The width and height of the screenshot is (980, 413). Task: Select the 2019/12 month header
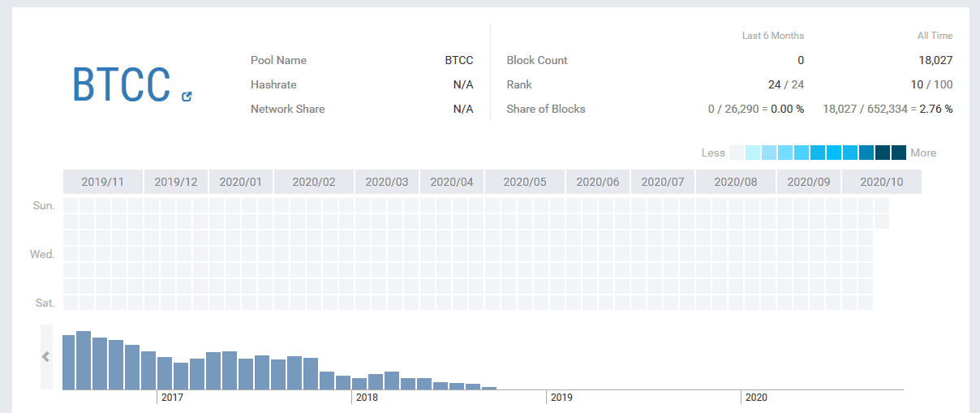(176, 182)
